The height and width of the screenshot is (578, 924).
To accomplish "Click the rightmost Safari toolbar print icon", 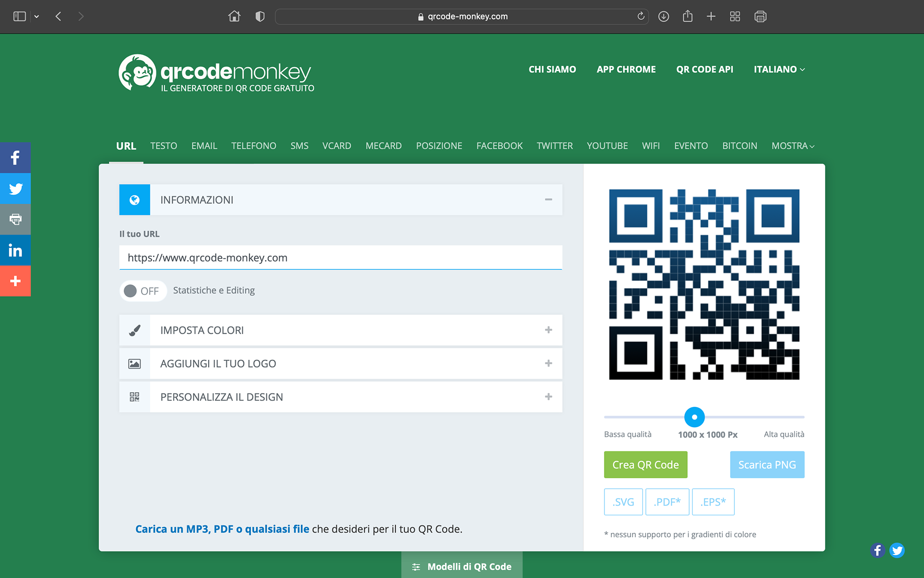I will point(760,16).
